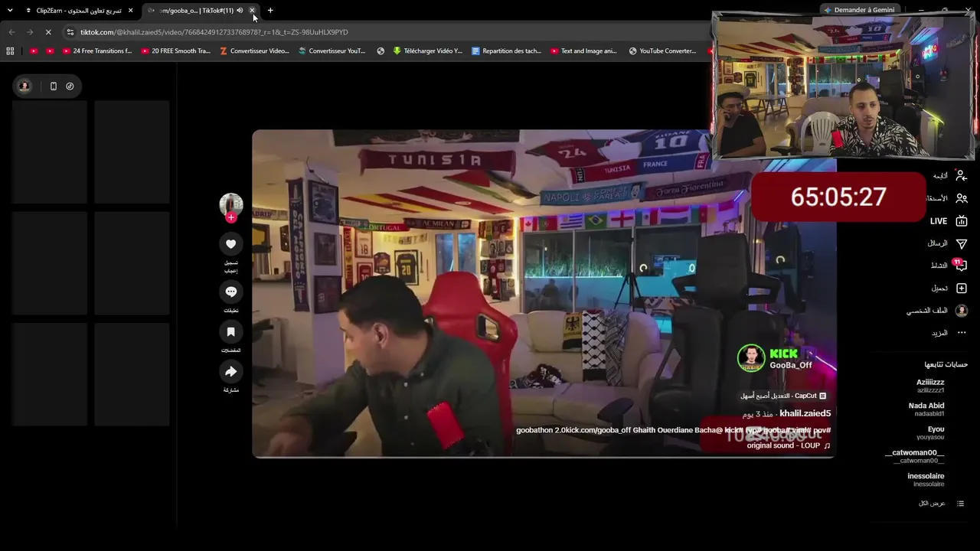Open the globe bookmark before Télécharger Vidéo
980x551 pixels.
[381, 51]
